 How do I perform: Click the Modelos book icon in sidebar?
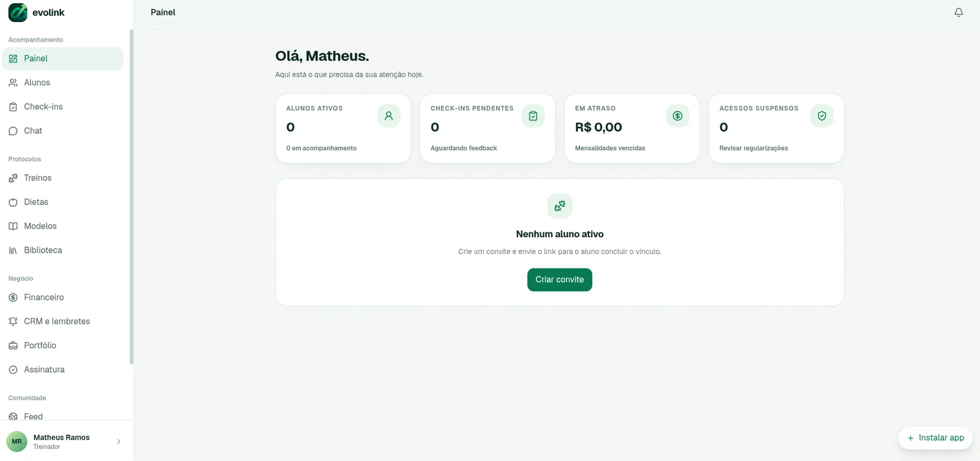pyautogui.click(x=13, y=226)
